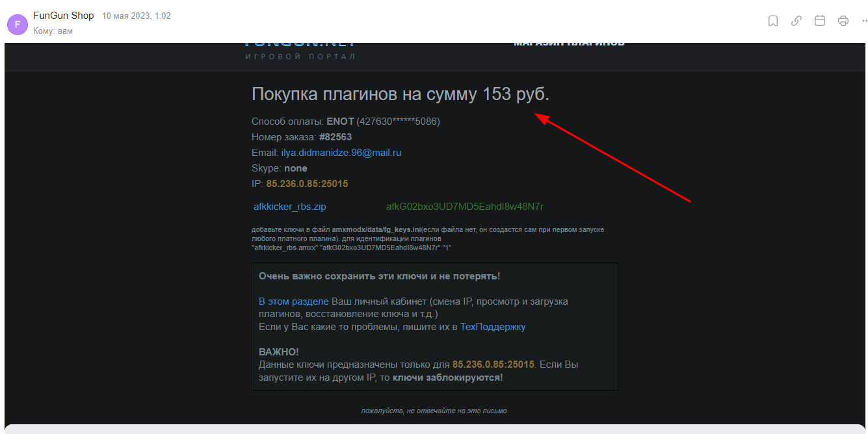Click "пожалуйста, не отвечайте на это письмо" footer

click(435, 411)
